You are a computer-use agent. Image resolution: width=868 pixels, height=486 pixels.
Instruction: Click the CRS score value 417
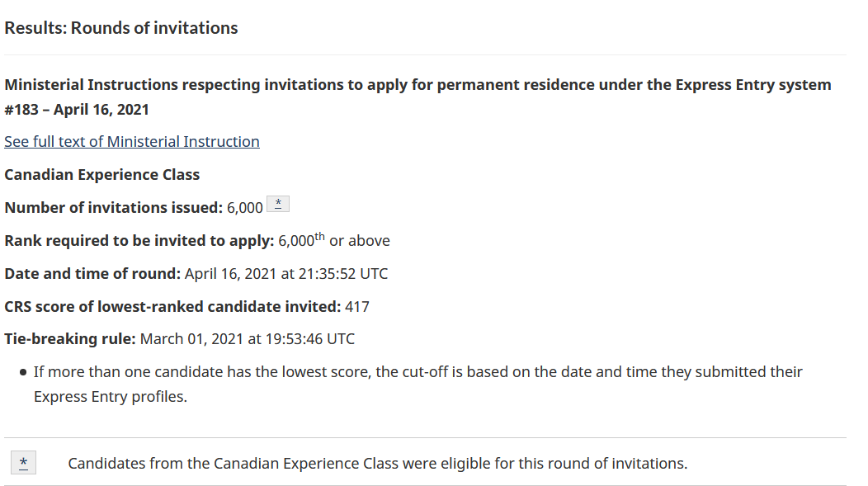coord(357,307)
